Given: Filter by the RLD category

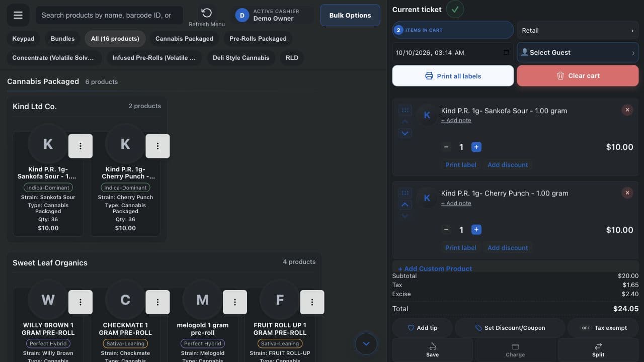Looking at the screenshot, I should pos(292,58).
